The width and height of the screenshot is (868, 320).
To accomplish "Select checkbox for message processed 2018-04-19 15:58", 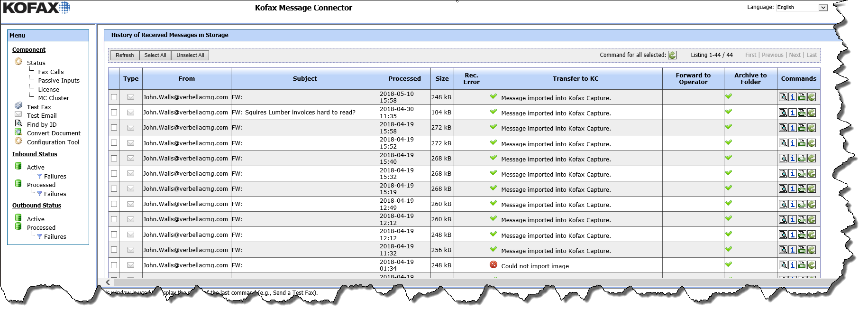I will [114, 128].
